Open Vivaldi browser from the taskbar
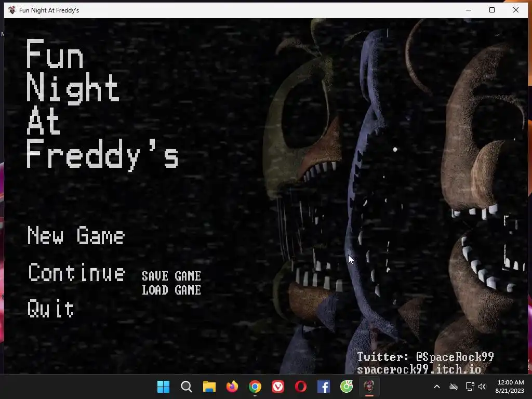The height and width of the screenshot is (399, 532). click(278, 387)
